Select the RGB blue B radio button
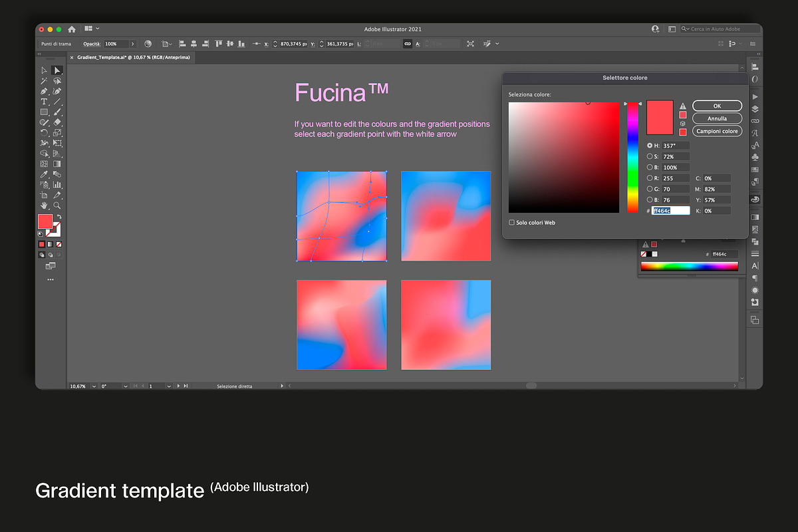 pyautogui.click(x=650, y=199)
